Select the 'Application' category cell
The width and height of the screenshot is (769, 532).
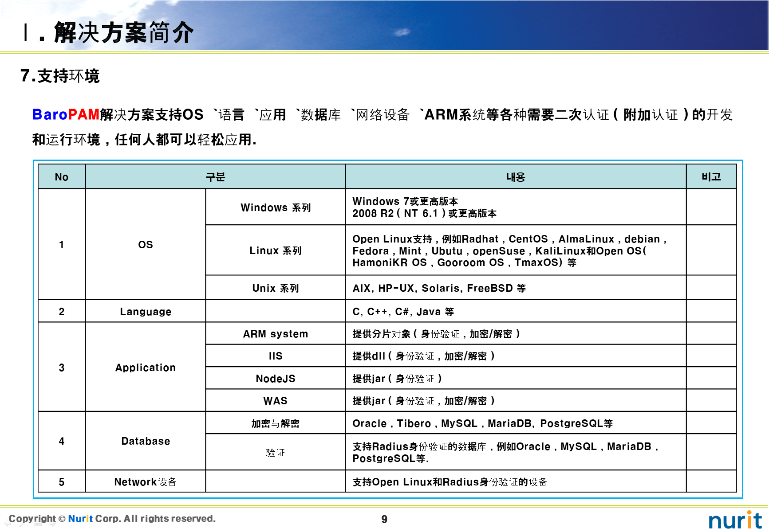pyautogui.click(x=146, y=367)
